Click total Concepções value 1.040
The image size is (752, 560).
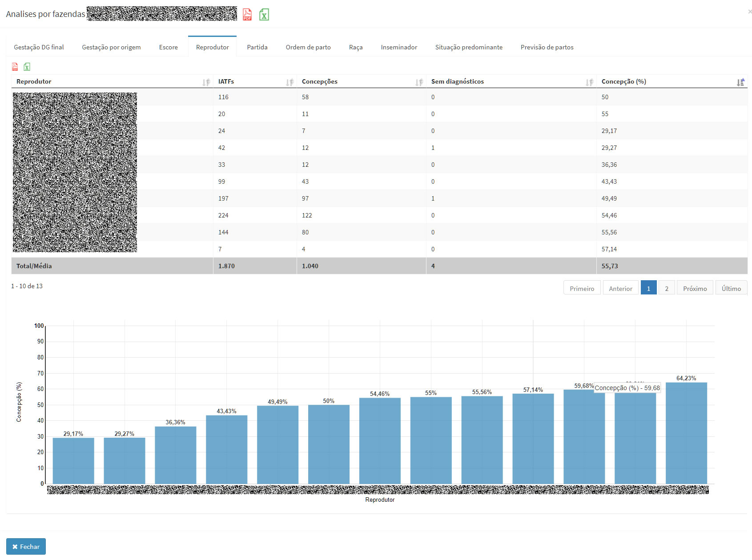tap(310, 266)
